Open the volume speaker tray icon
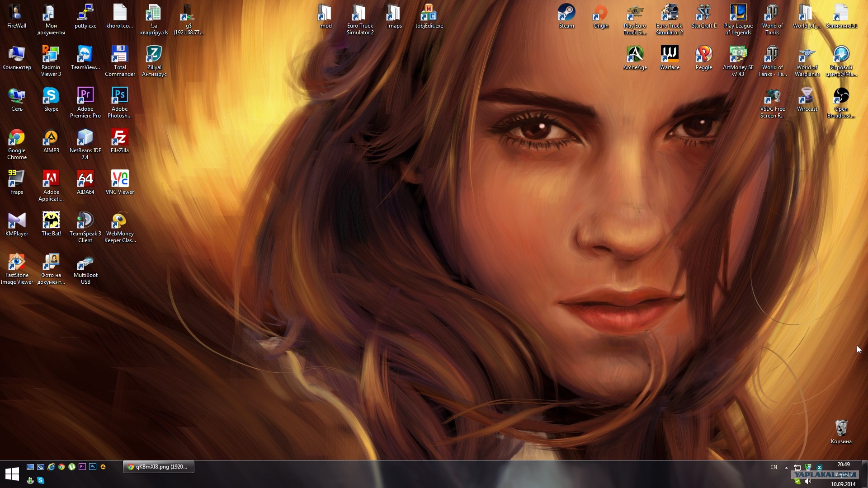The width and height of the screenshot is (868, 488). click(808, 481)
